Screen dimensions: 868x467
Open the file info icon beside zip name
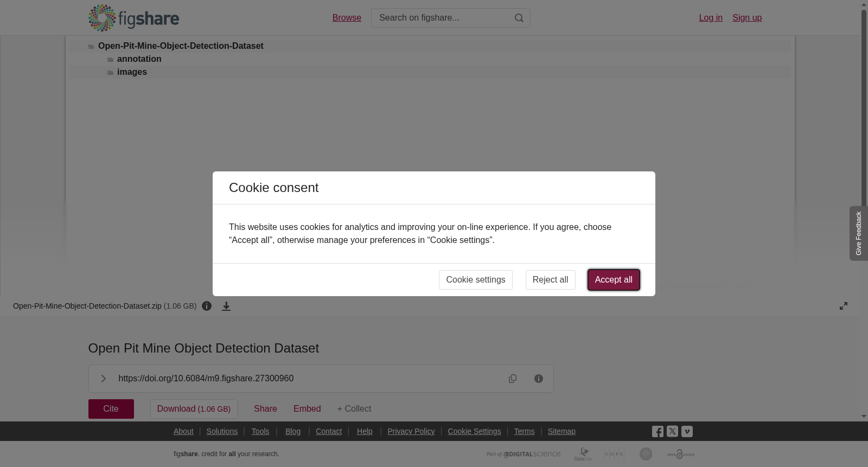coord(207,306)
